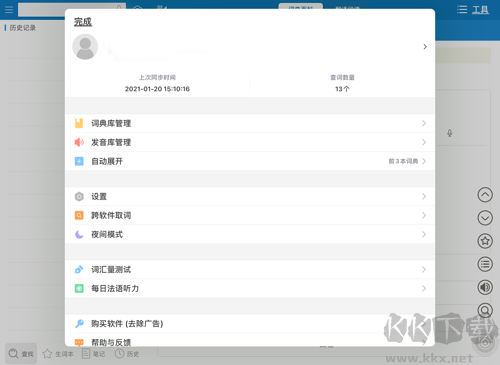
Task: Open 自动展开 option
Action: (x=250, y=161)
